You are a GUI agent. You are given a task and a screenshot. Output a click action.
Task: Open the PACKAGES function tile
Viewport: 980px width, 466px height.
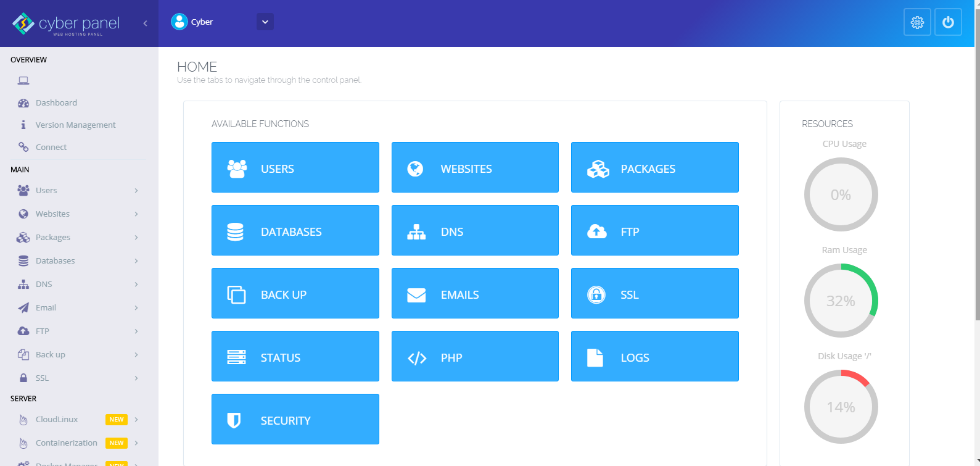pyautogui.click(x=655, y=167)
